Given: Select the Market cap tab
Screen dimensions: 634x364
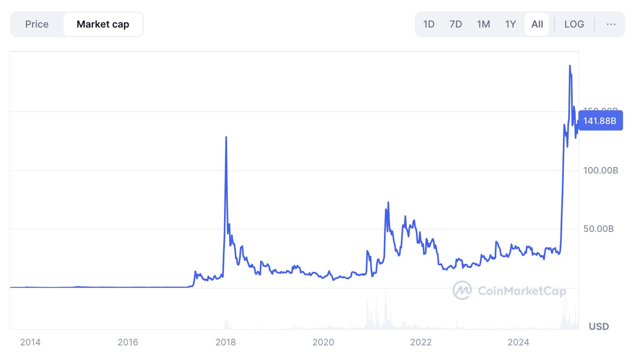Looking at the screenshot, I should 103,24.
